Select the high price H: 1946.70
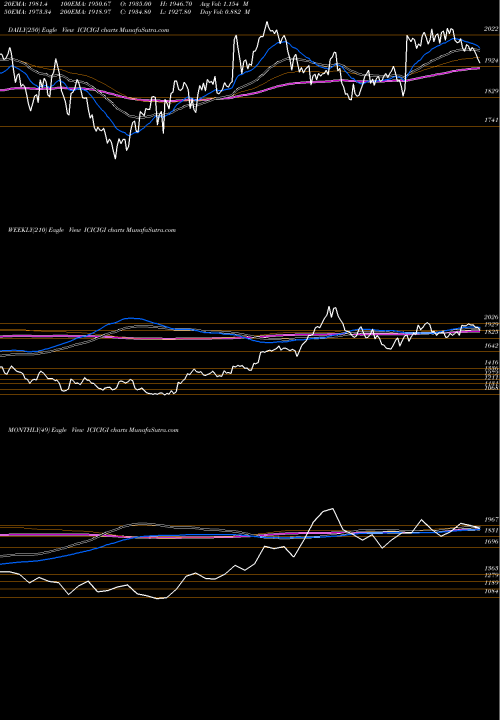Screen dimensions: 500x720 (176, 4)
